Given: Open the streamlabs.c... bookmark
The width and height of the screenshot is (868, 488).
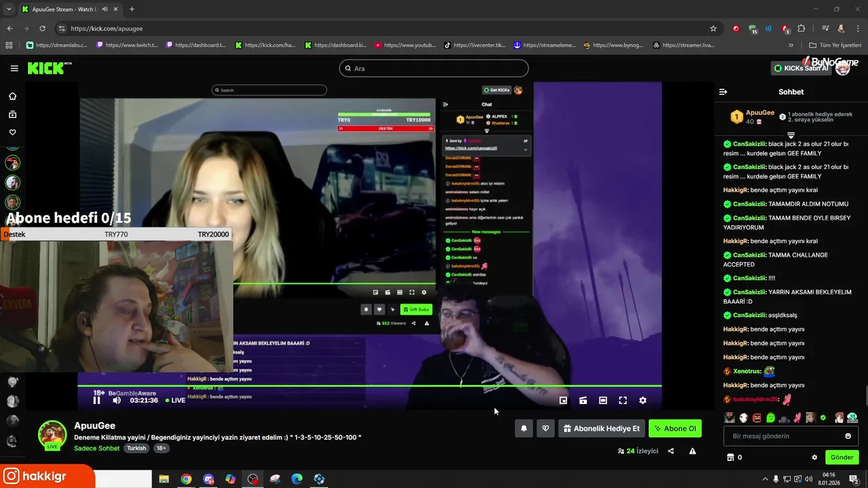Looking at the screenshot, I should [57, 45].
